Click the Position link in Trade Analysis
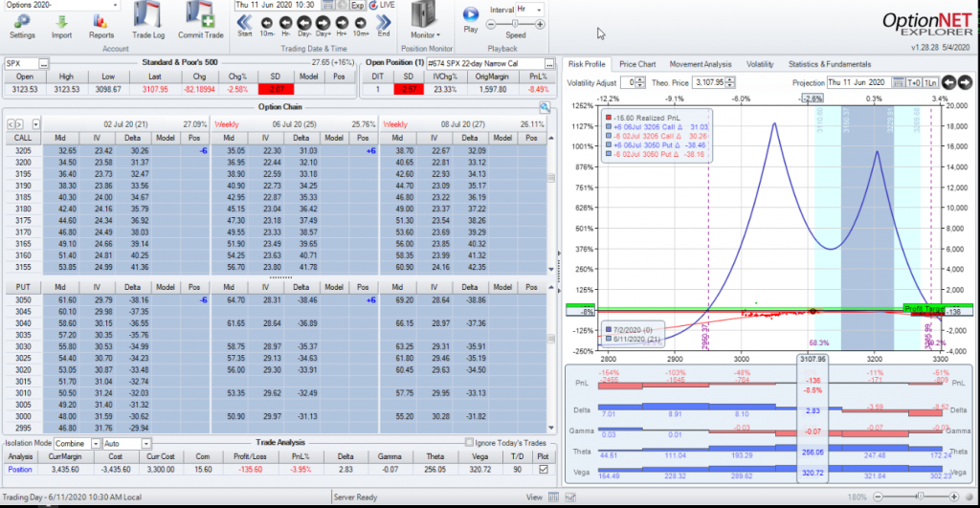 [x=20, y=470]
